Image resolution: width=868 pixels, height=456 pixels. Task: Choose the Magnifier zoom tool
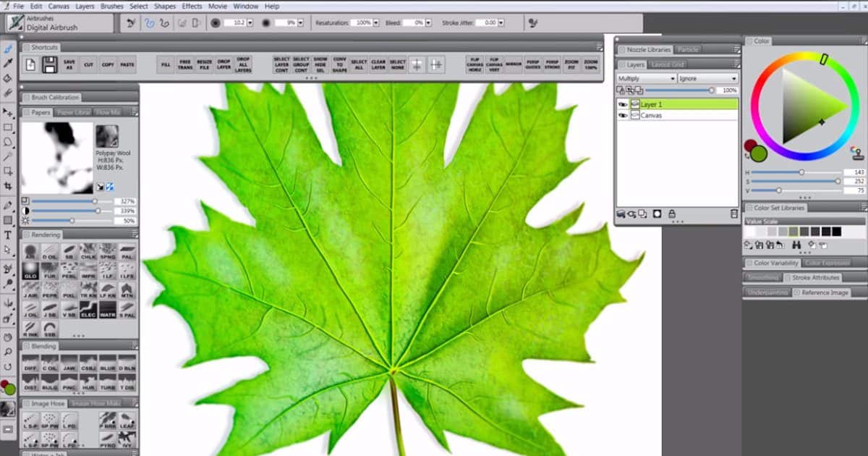[x=8, y=352]
